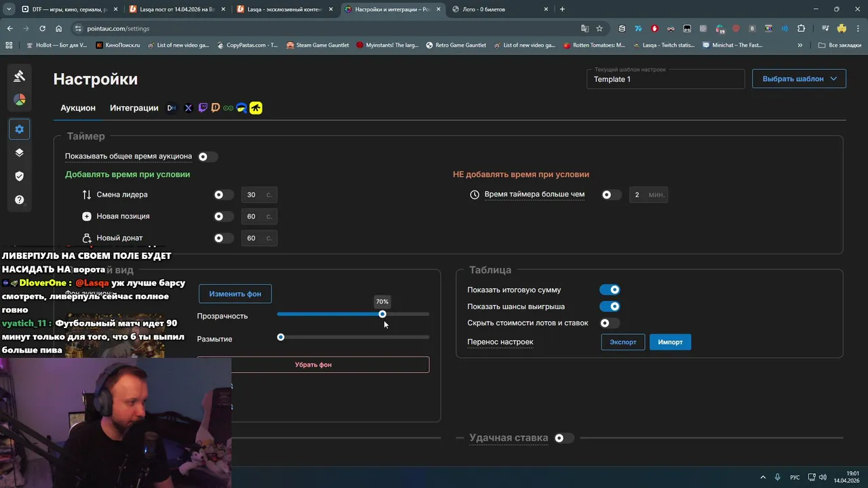868x488 pixels.
Task: Click the Импорт button
Action: coord(670,342)
